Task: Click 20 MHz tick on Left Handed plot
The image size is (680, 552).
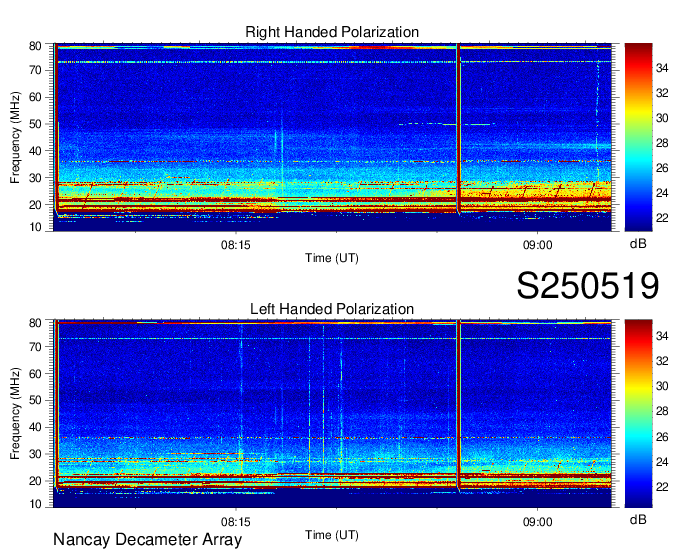Action: tap(35, 481)
